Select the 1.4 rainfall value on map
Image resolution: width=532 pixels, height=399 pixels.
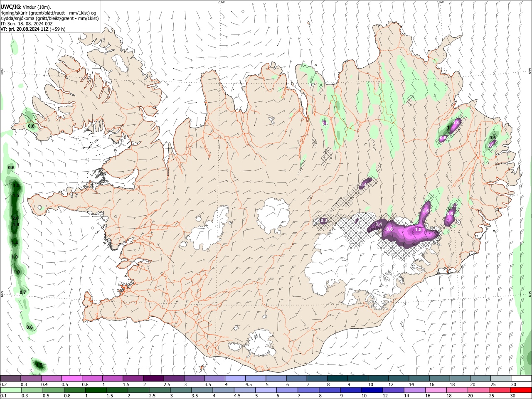15,243
